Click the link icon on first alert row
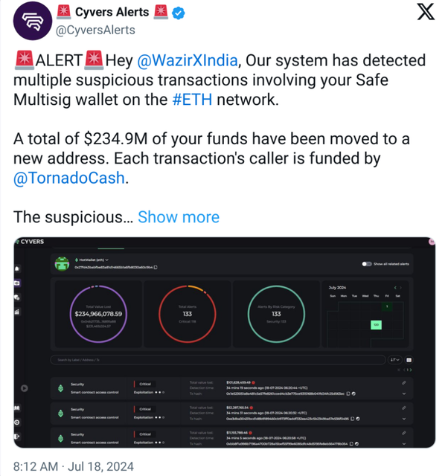The image size is (448, 476). point(403,383)
